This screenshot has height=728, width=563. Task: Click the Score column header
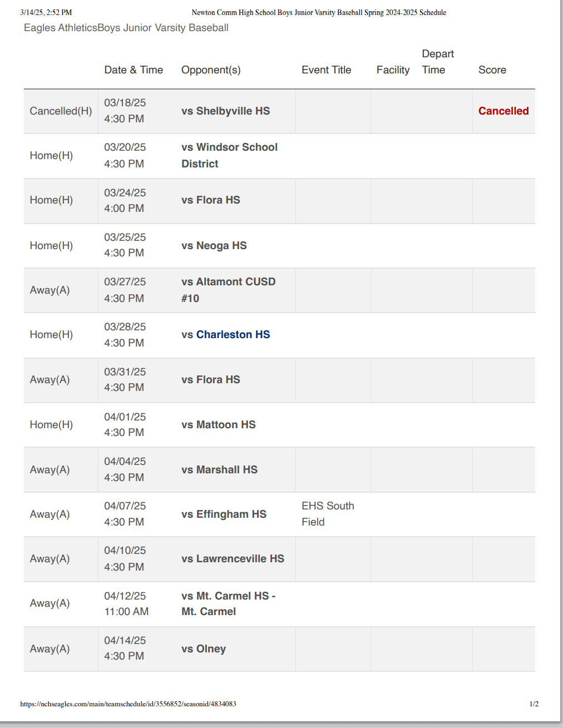click(x=492, y=70)
